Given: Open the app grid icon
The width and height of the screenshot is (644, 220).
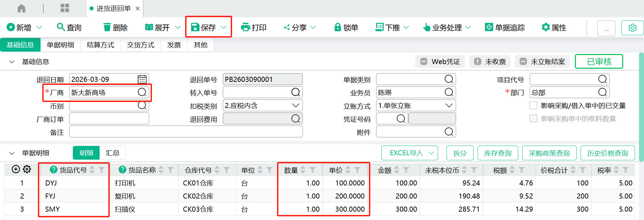Looking at the screenshot, I should [65, 8].
